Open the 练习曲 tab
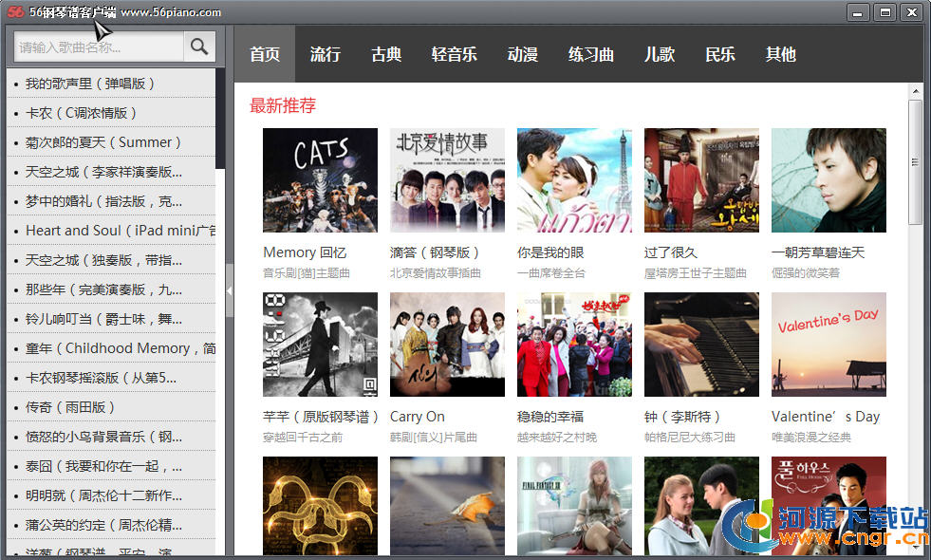 (x=591, y=54)
